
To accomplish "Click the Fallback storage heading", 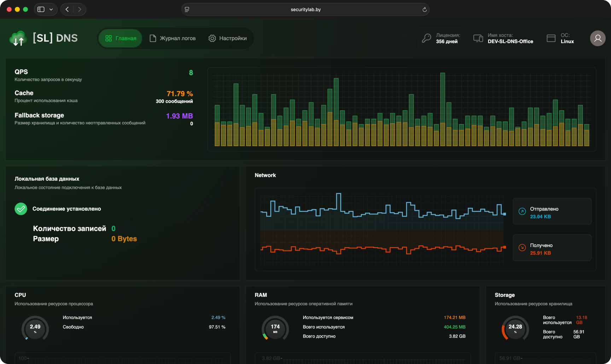I will pyautogui.click(x=39, y=116).
